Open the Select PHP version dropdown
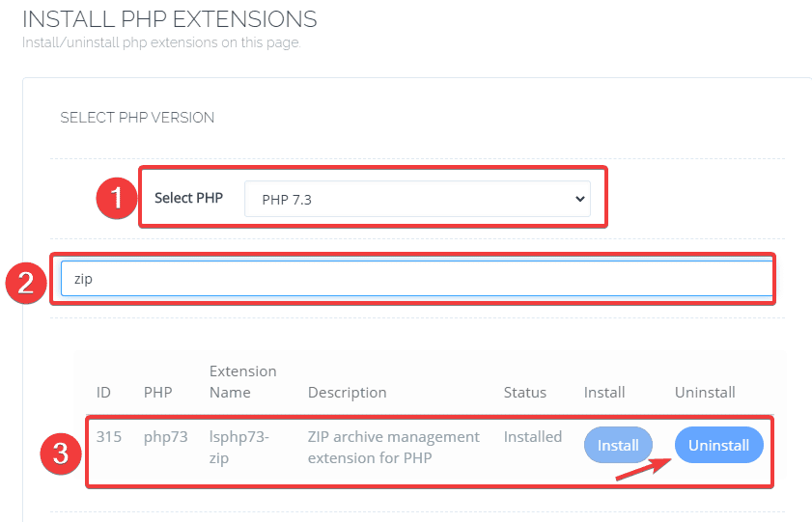The height and width of the screenshot is (522, 812). click(x=416, y=199)
